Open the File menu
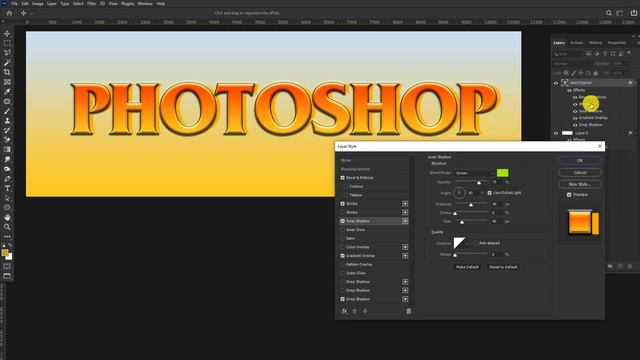 click(14, 4)
